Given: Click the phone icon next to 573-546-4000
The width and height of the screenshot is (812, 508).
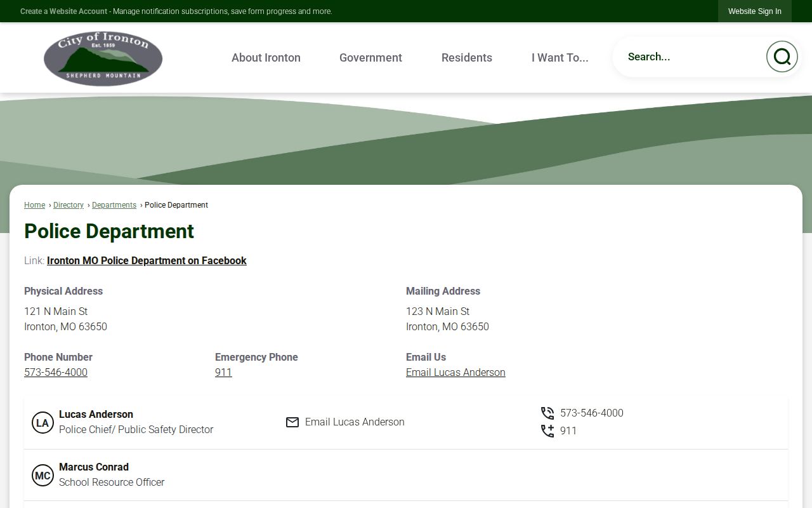Looking at the screenshot, I should point(547,413).
